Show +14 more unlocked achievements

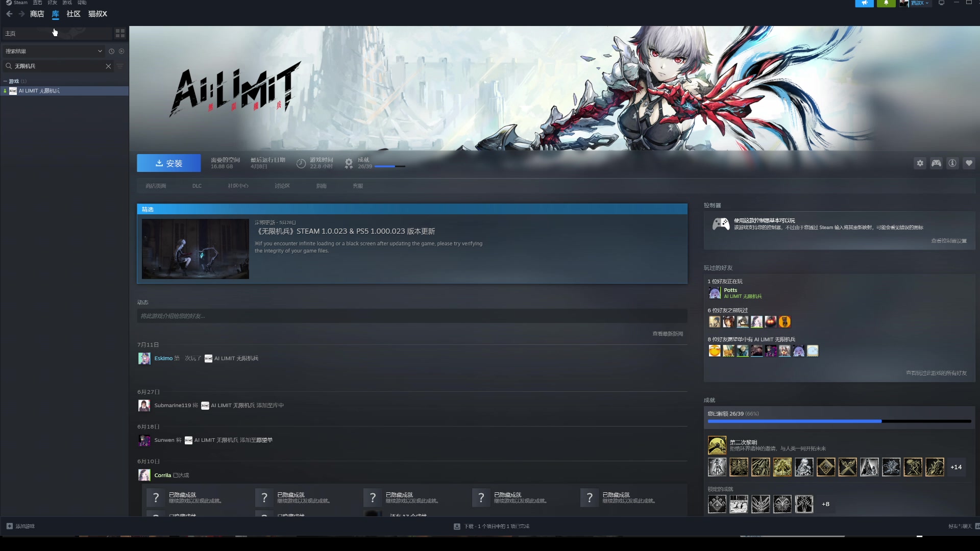956,467
